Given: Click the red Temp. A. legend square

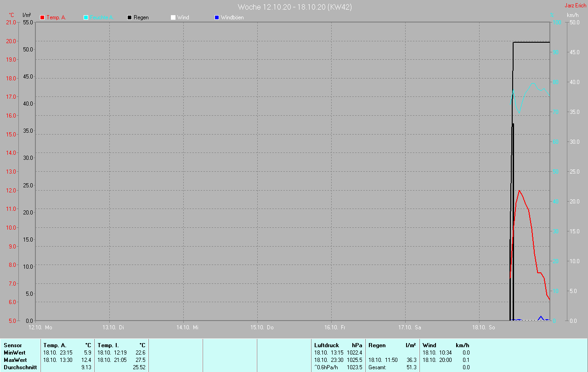Looking at the screenshot, I should (x=42, y=17).
